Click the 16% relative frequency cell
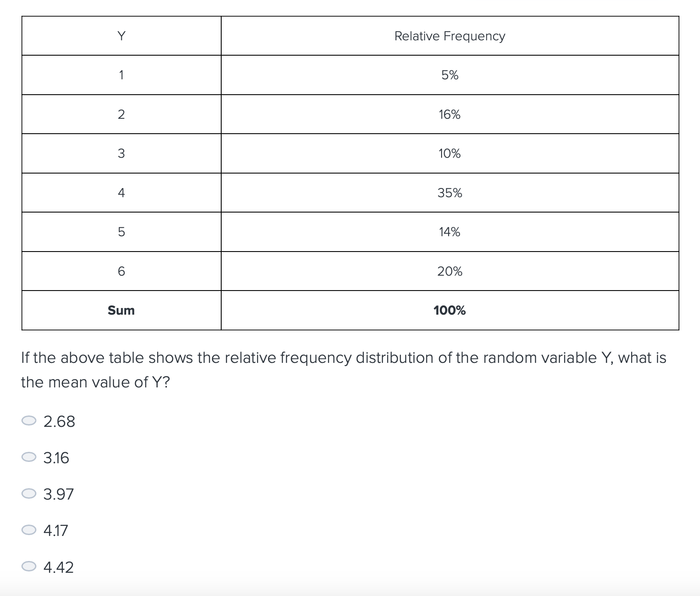This screenshot has width=700, height=596. (x=449, y=114)
